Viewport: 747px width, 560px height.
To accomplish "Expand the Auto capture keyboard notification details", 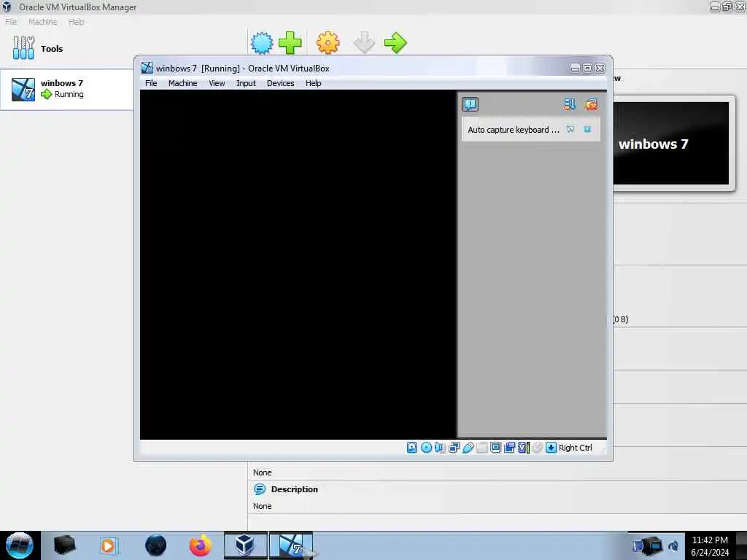I will pyautogui.click(x=570, y=129).
